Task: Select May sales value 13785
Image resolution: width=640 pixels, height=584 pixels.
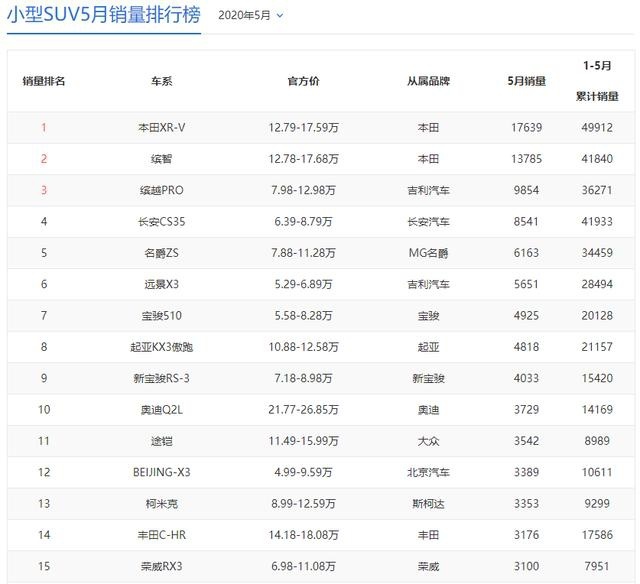Action: [x=527, y=159]
